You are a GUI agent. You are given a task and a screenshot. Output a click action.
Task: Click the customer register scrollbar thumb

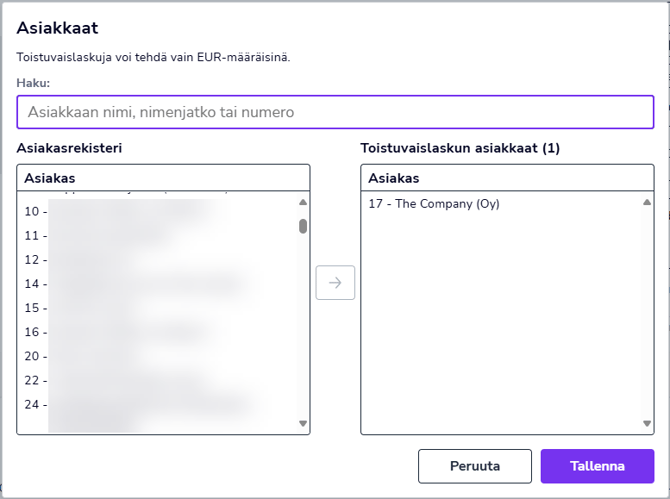303,226
